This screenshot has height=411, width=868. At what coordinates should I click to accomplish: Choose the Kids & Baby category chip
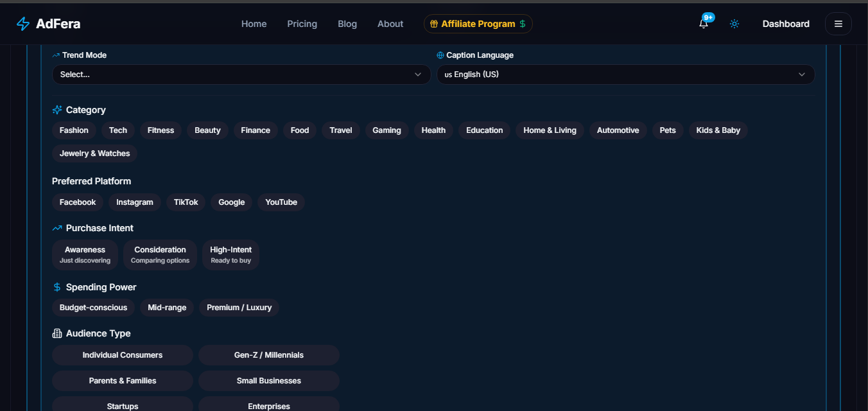click(x=718, y=130)
